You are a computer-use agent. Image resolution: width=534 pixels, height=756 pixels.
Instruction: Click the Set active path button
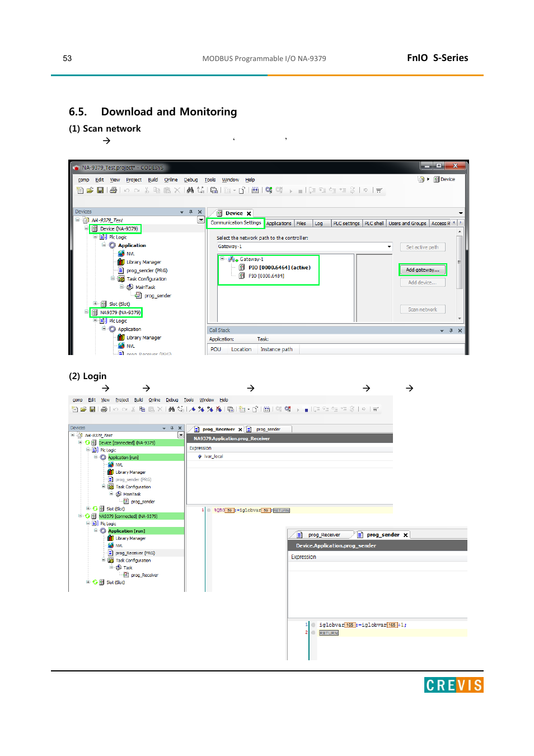click(423, 247)
